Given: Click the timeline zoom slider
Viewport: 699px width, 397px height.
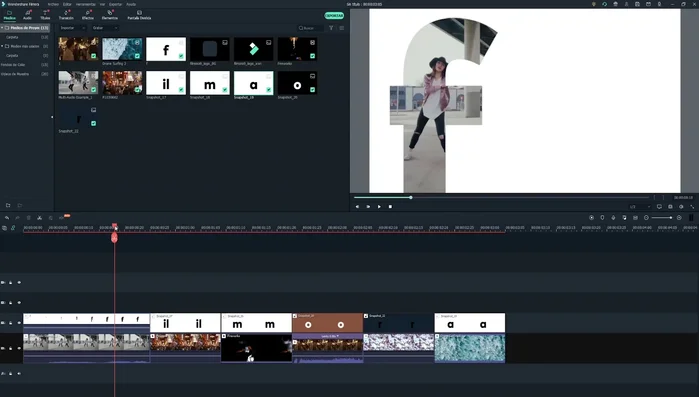Looking at the screenshot, I should (662, 217).
